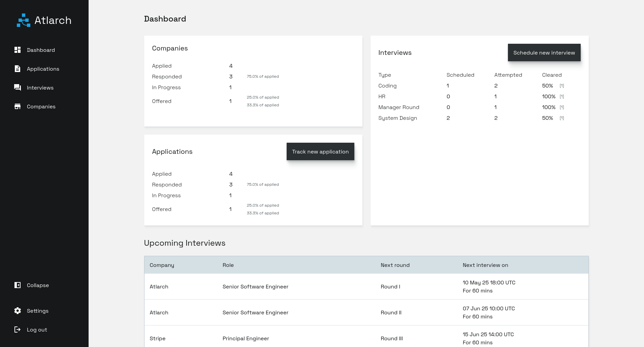Viewport: 644px width, 347px height.
Task: Click the Track new application button
Action: pyautogui.click(x=320, y=151)
